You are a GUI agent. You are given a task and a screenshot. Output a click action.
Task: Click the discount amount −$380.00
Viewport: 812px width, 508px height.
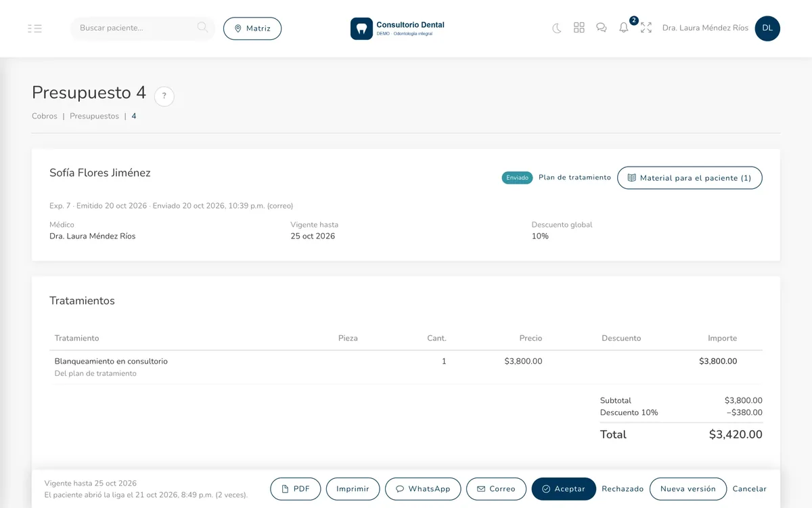coord(744,412)
